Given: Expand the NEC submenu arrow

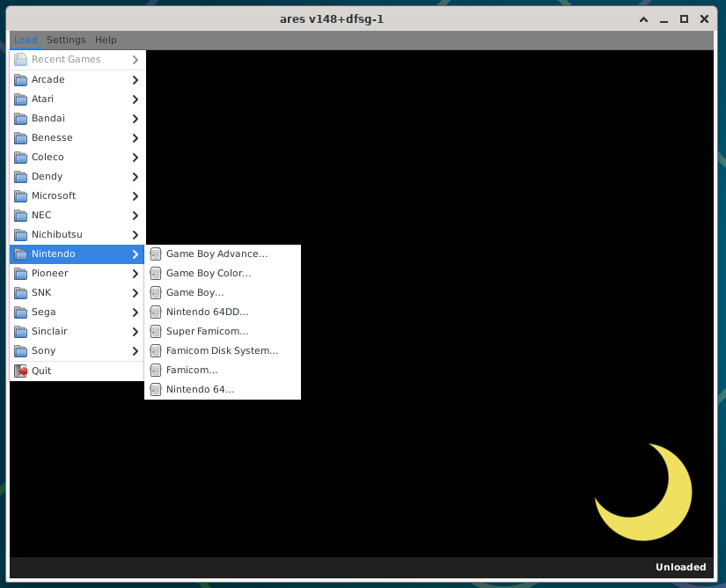Looking at the screenshot, I should [x=136, y=216].
